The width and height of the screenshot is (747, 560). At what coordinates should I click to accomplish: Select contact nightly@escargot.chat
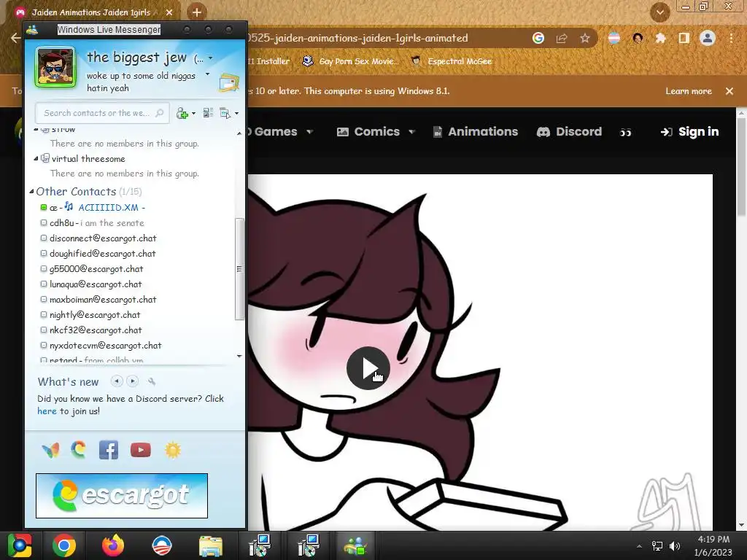click(90, 315)
